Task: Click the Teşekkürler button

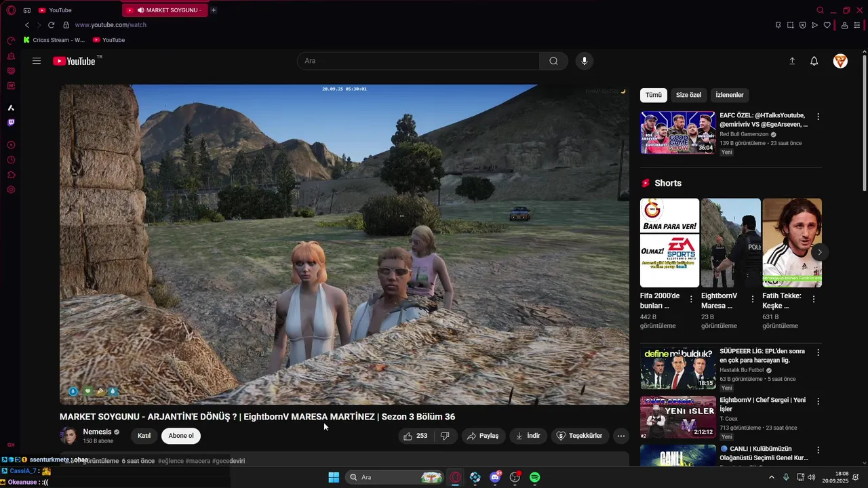Action: 580,436
